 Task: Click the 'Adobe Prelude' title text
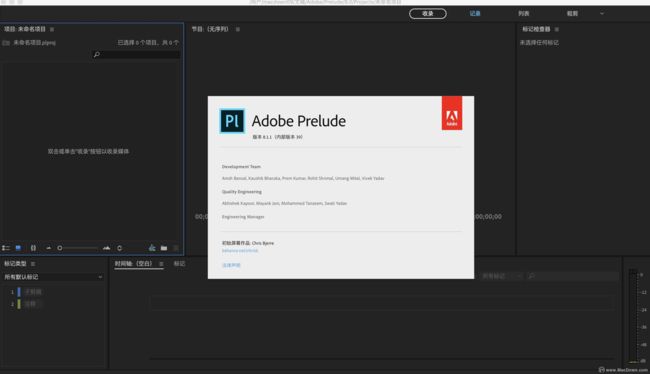pos(298,121)
